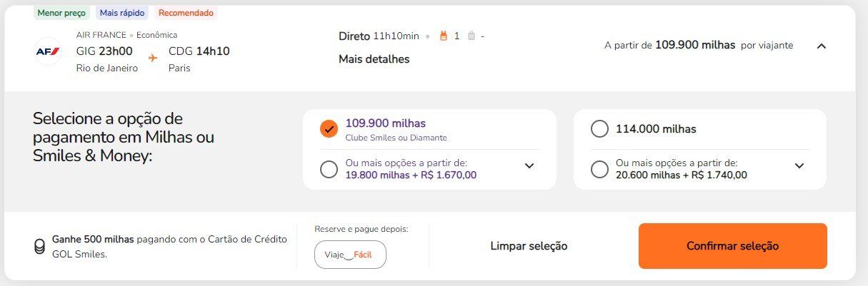
Task: Expand more options under 109.900 milhas
Action: click(x=529, y=165)
